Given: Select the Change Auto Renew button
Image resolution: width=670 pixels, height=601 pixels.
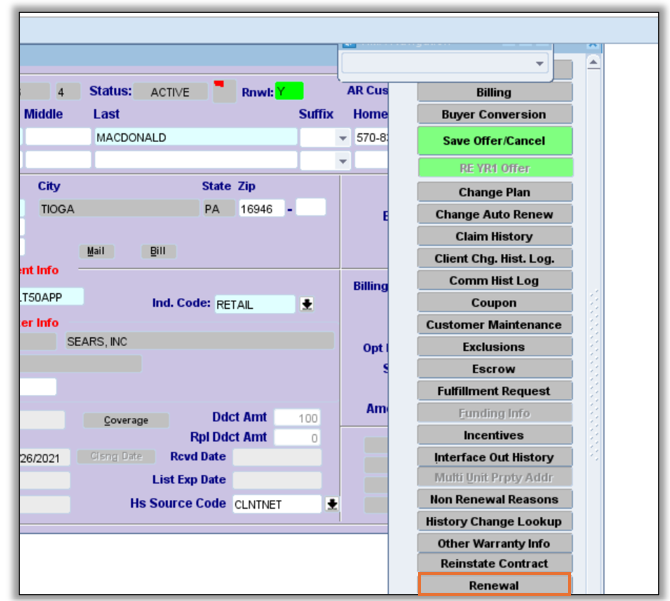Looking at the screenshot, I should coord(494,214).
